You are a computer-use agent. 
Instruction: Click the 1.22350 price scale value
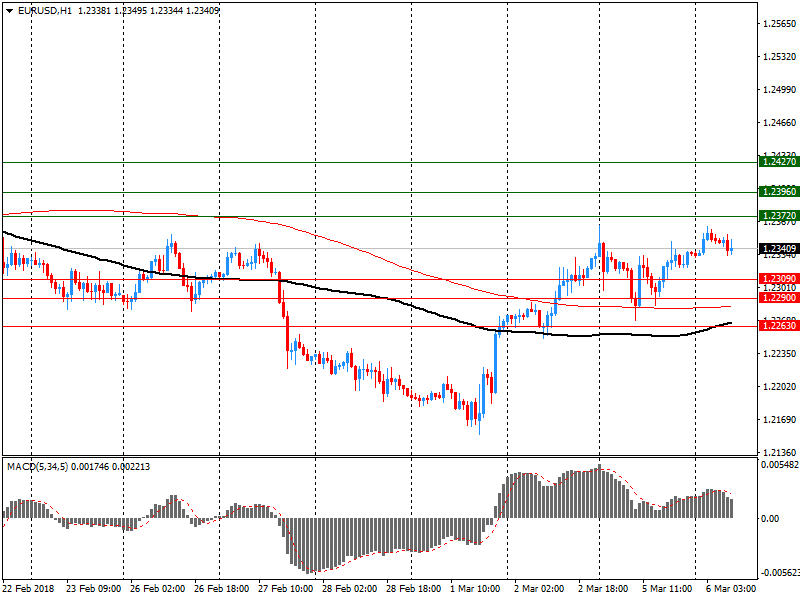coord(780,354)
